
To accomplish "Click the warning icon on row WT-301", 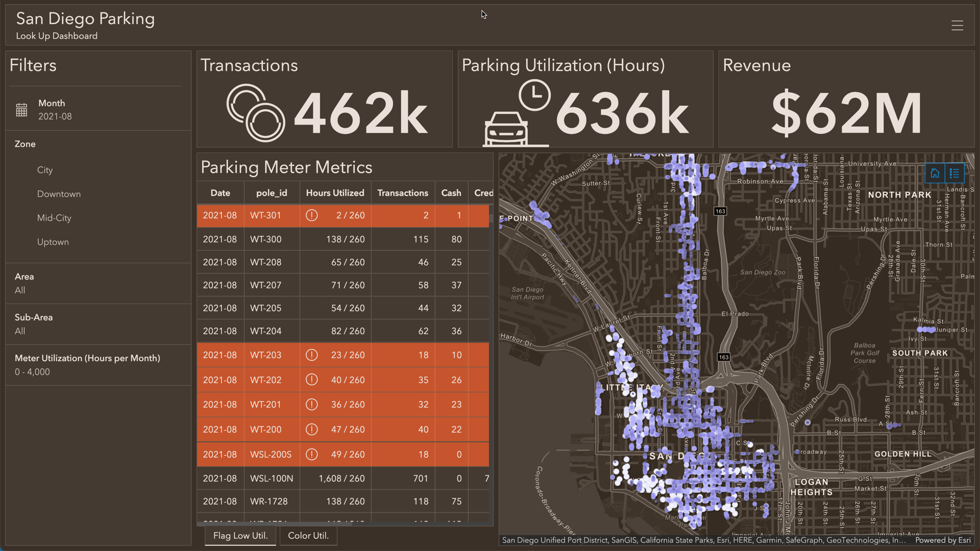I will 311,215.
